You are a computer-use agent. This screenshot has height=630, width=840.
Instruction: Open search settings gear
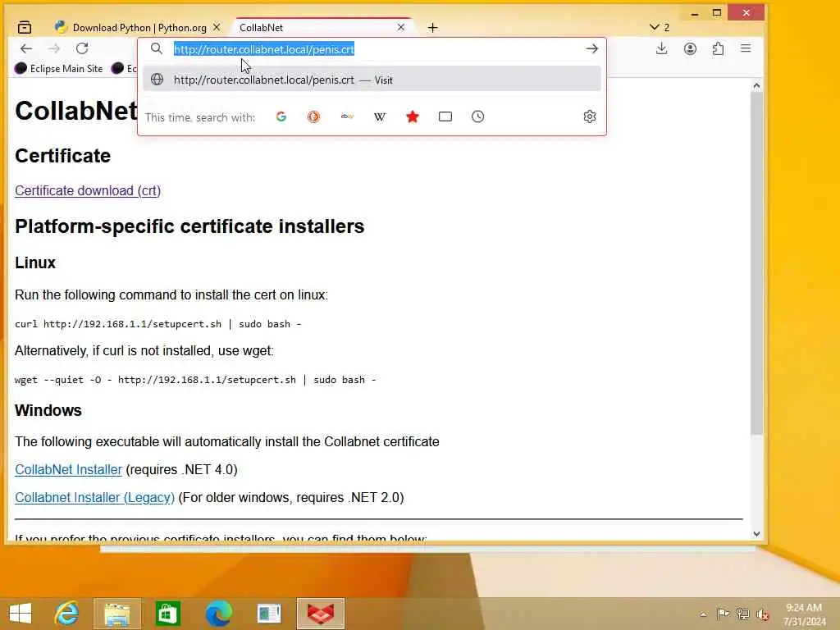pos(590,116)
